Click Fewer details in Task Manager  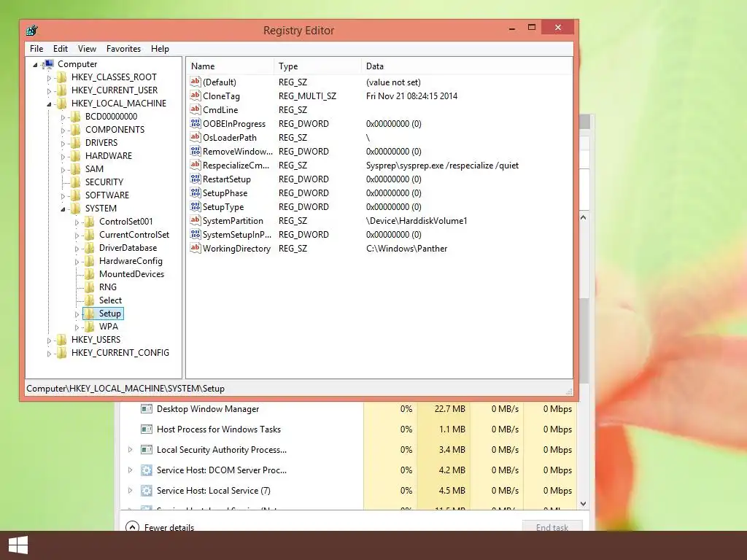pos(160,527)
